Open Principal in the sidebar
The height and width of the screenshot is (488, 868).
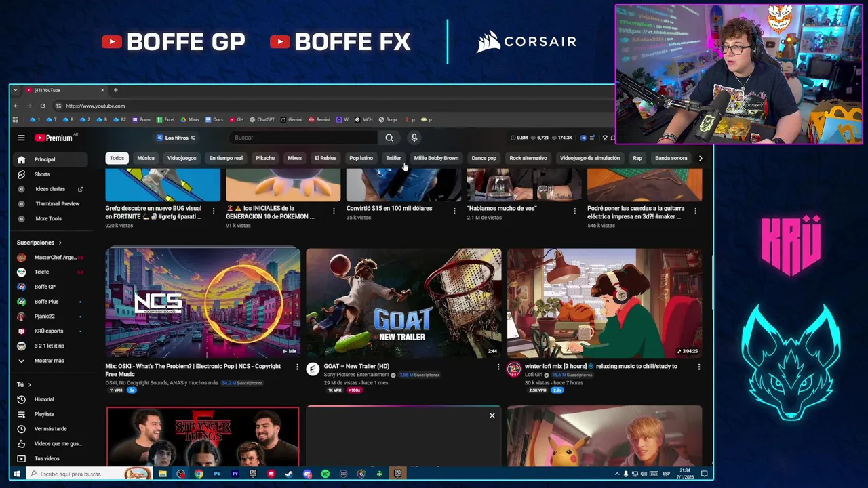point(51,159)
